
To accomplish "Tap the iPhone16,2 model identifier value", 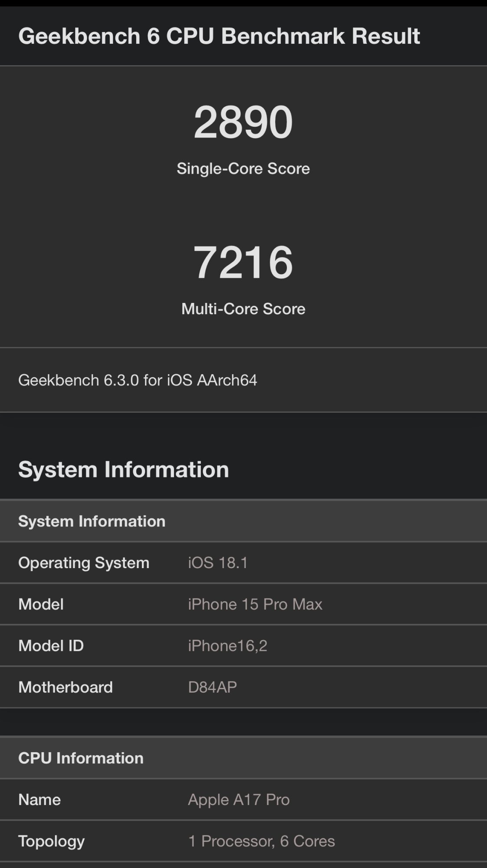I will pyautogui.click(x=227, y=645).
